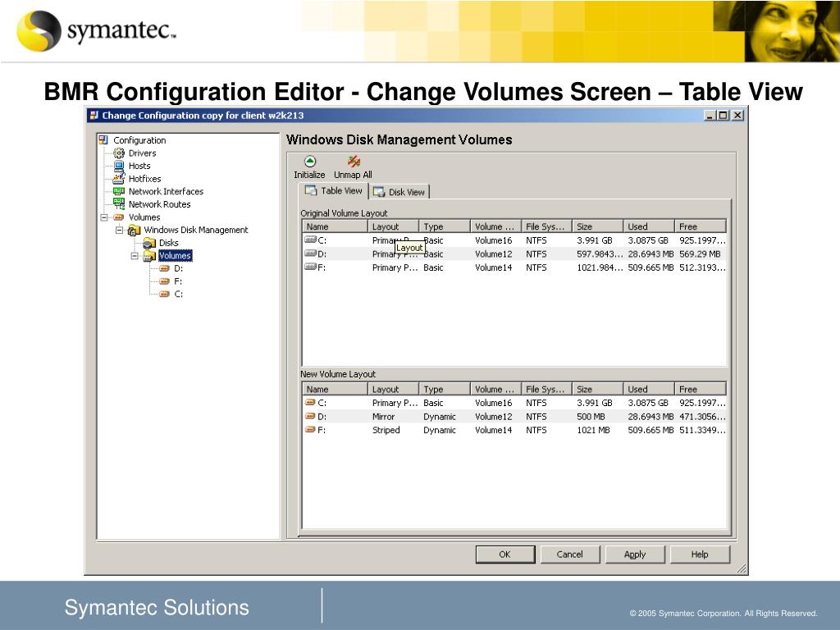
Task: Click the Initialize toolbar icon
Action: pyautogui.click(x=309, y=162)
